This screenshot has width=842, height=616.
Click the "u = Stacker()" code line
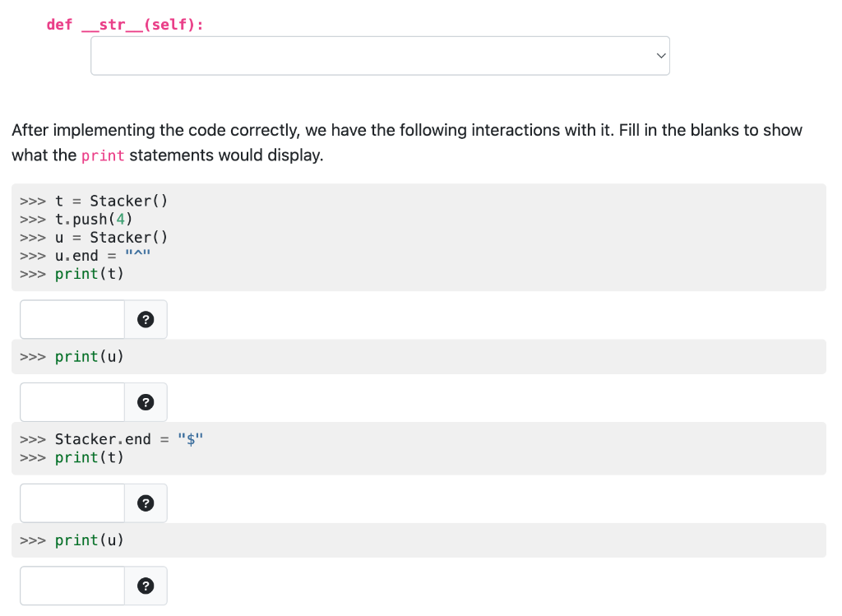point(111,238)
